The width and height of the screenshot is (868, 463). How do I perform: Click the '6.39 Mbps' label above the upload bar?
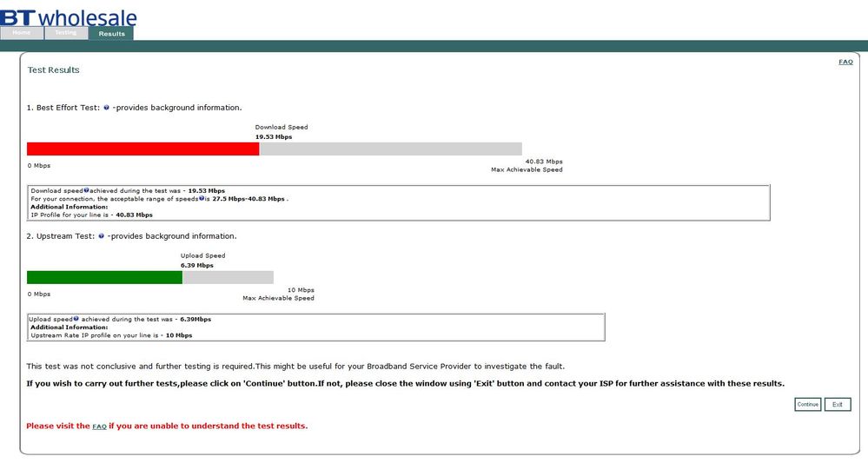(x=196, y=266)
